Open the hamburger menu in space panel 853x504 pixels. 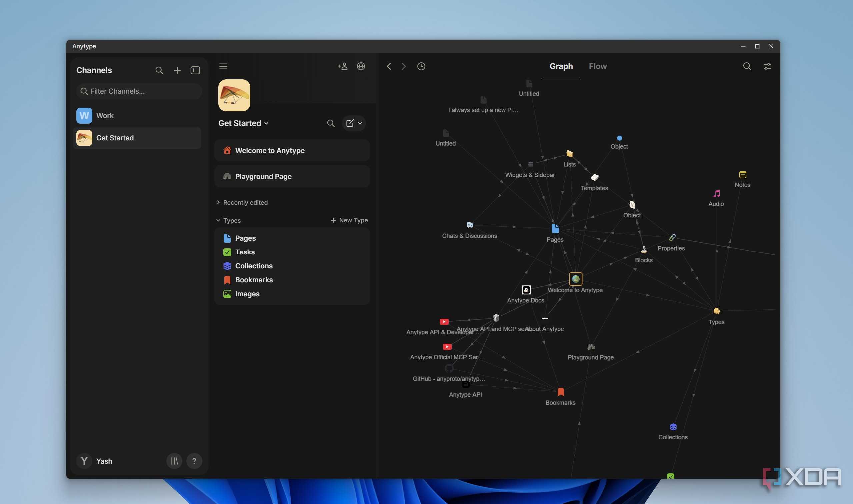pos(223,66)
